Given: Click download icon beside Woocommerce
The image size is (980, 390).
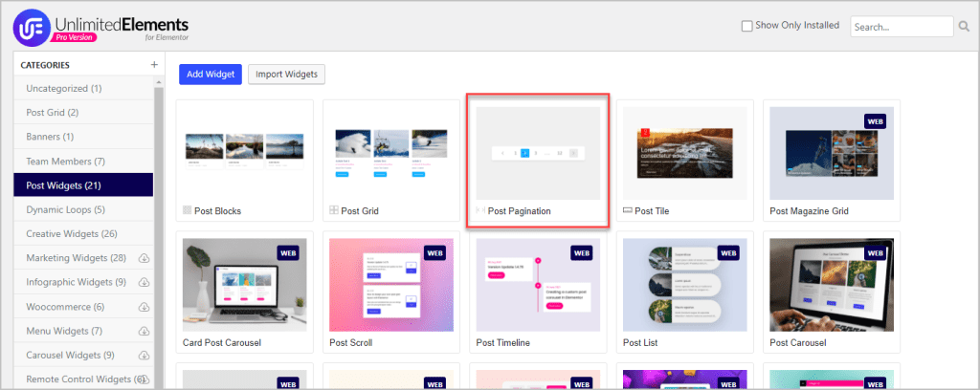Looking at the screenshot, I should [144, 307].
